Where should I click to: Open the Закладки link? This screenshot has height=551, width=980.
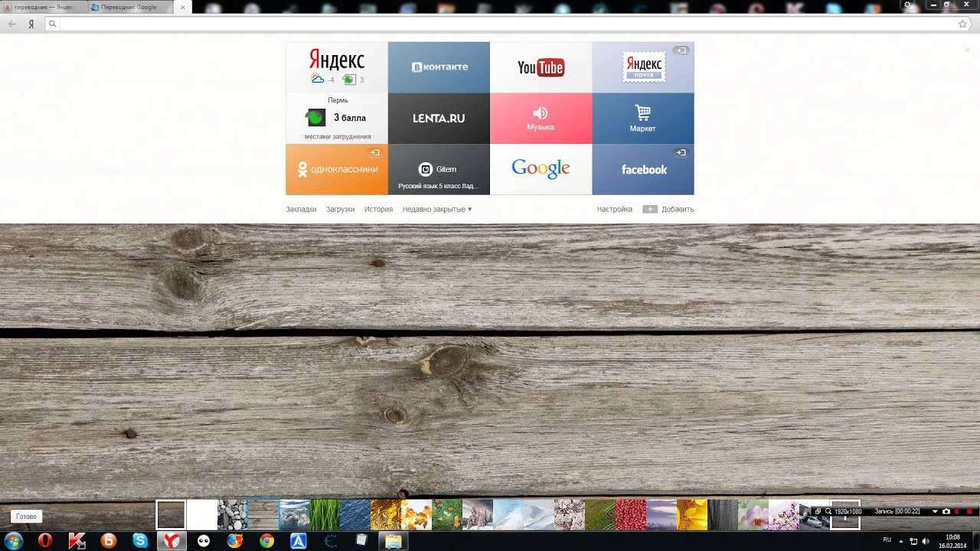tap(301, 209)
